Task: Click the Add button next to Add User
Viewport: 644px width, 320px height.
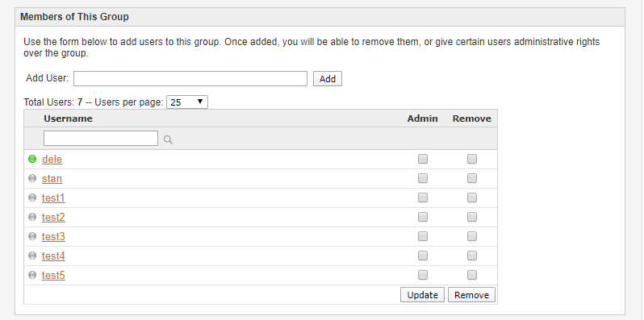Action: (x=328, y=79)
